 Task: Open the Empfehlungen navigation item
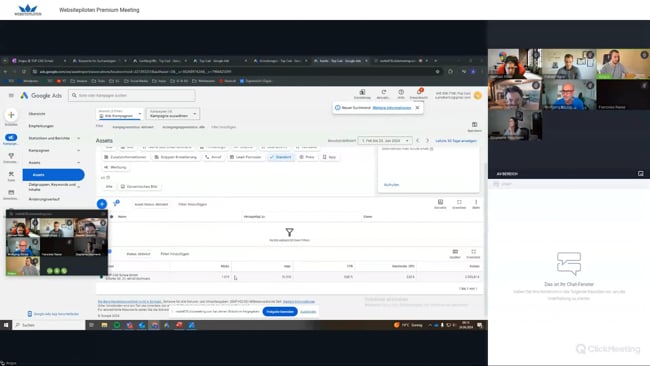tap(41, 126)
